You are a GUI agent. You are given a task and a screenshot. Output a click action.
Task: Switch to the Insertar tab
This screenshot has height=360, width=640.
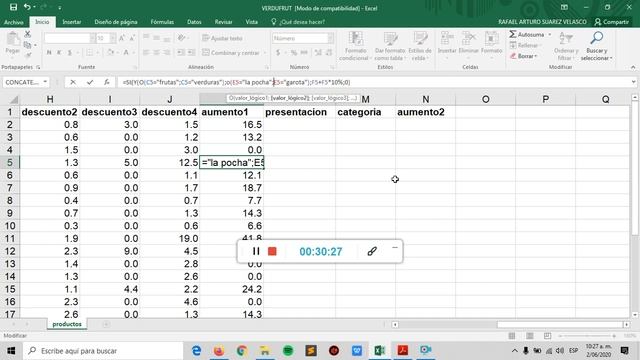click(71, 22)
